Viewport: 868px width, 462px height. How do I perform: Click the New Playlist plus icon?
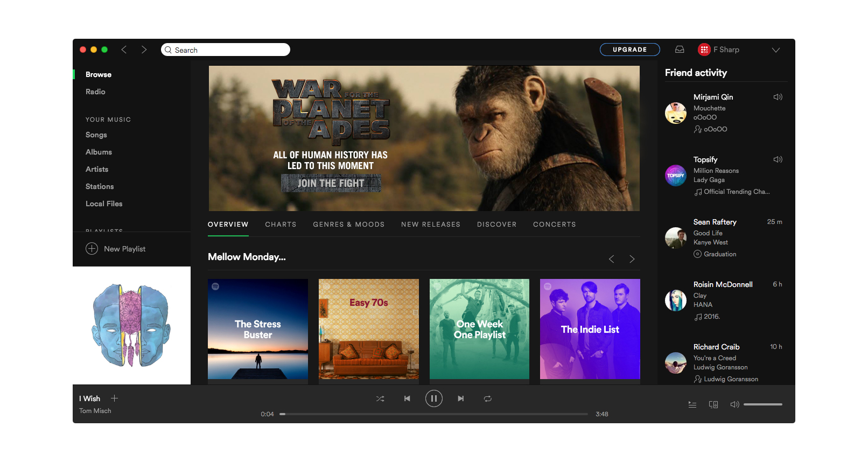tap(92, 249)
